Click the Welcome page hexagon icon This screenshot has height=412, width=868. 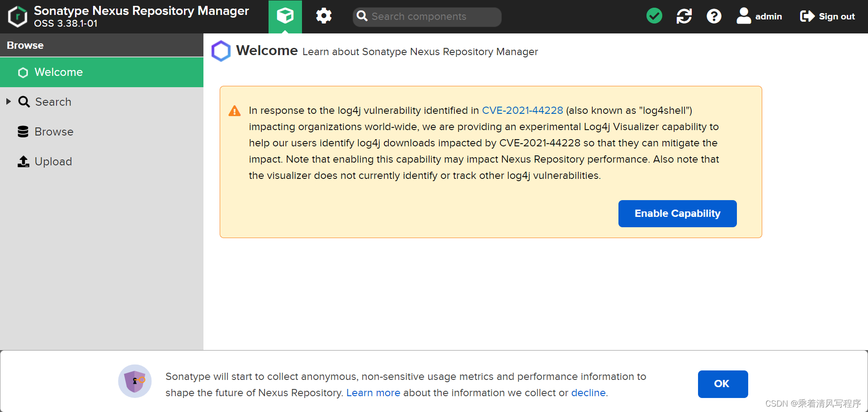click(221, 51)
